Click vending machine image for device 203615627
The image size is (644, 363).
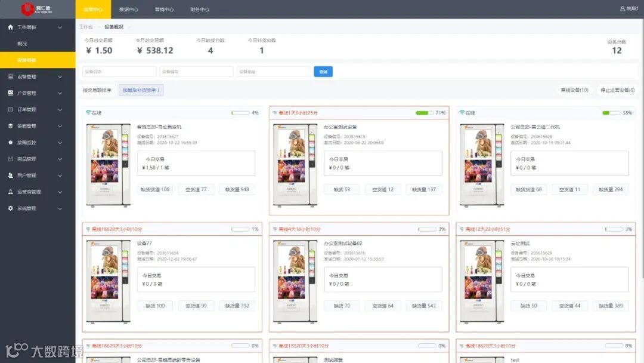pyautogui.click(x=109, y=165)
